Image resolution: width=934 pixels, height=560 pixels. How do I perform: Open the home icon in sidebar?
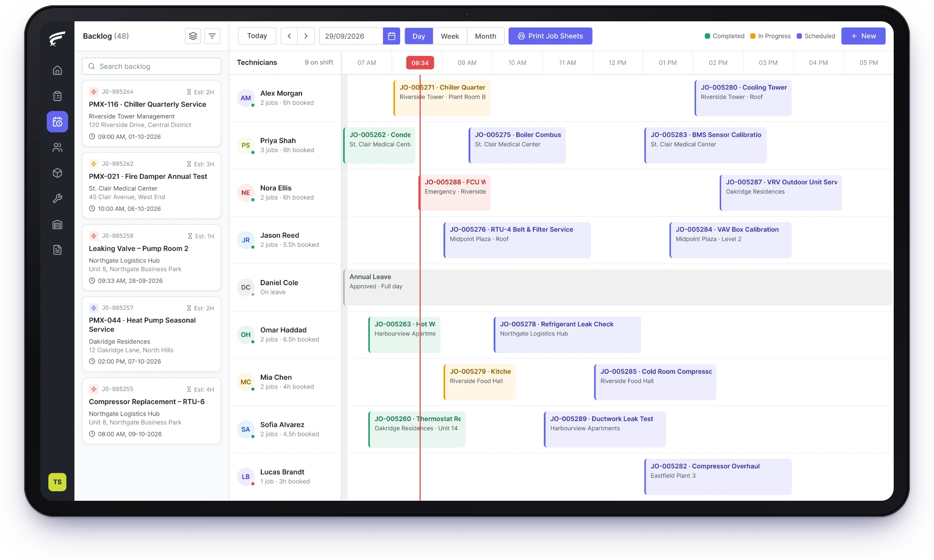(x=57, y=71)
